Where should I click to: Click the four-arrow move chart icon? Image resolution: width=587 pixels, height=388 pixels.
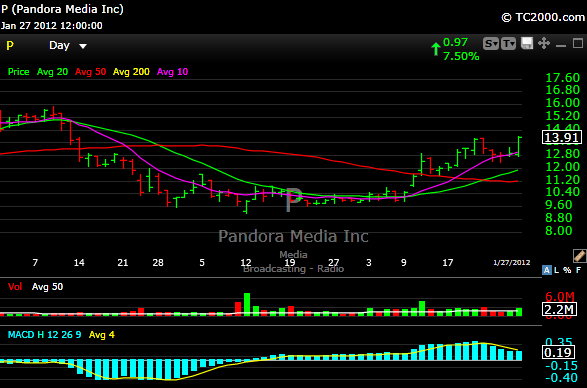pyautogui.click(x=544, y=43)
